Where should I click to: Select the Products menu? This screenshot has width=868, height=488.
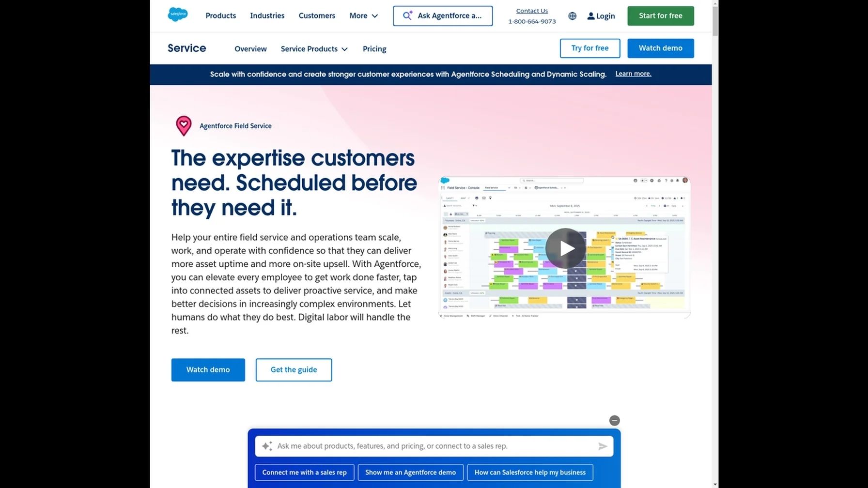220,15
